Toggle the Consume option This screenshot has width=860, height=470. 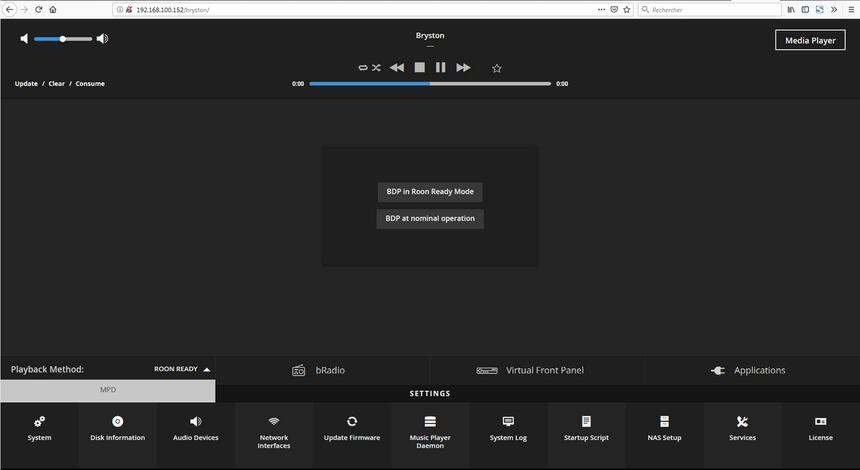(x=90, y=84)
